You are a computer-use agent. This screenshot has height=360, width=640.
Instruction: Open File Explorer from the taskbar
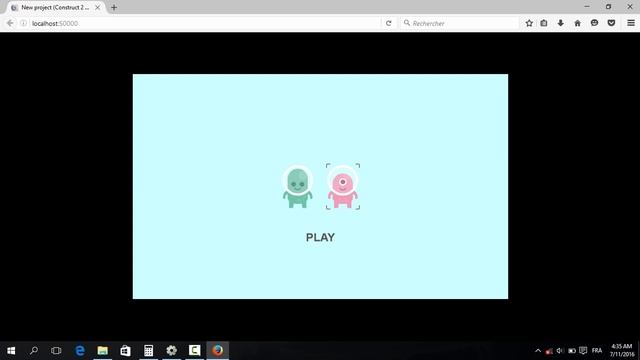point(102,350)
